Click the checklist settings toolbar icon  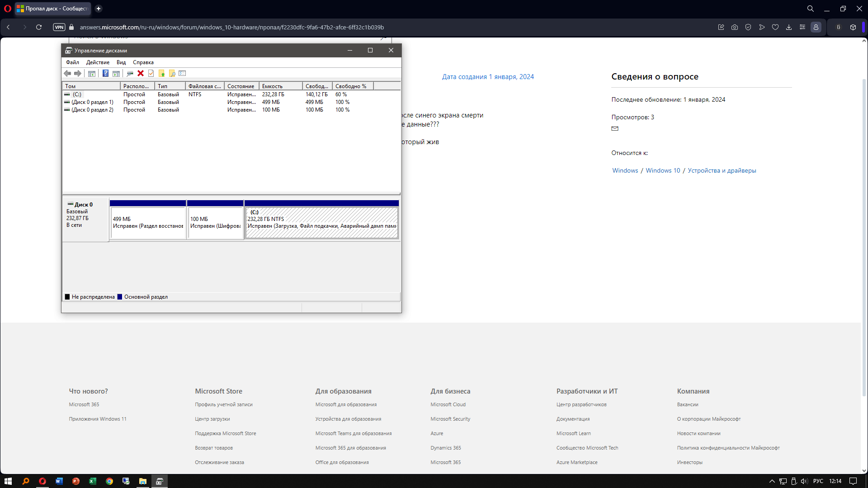182,73
